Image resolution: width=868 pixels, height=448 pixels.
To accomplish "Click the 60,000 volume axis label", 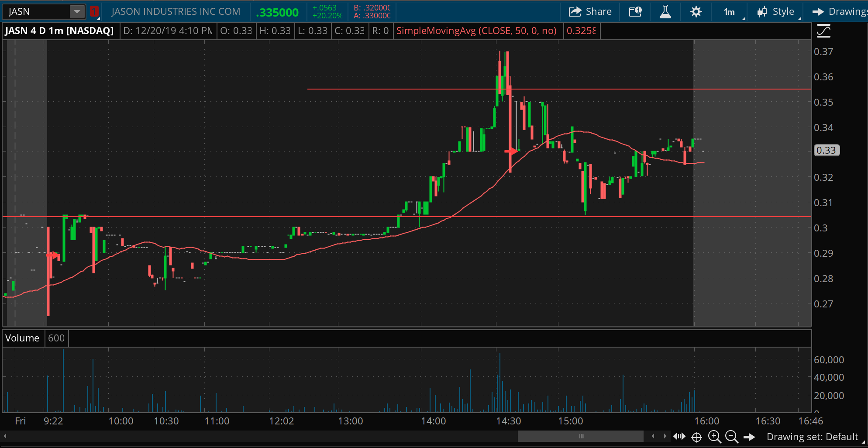I will pyautogui.click(x=829, y=360).
